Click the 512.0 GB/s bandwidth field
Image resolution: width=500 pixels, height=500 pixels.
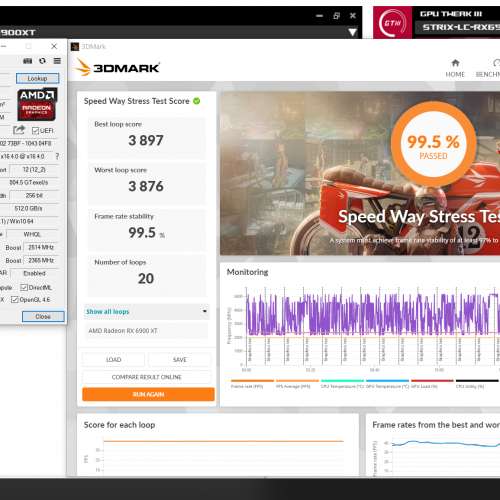click(x=29, y=208)
